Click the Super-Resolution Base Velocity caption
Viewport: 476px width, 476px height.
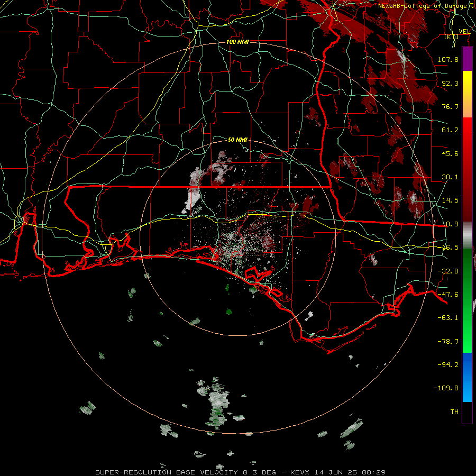point(241,472)
